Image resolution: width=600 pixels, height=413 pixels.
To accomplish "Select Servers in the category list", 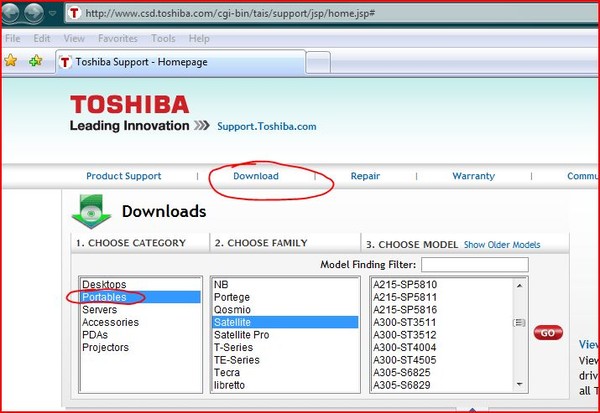I will point(140,310).
